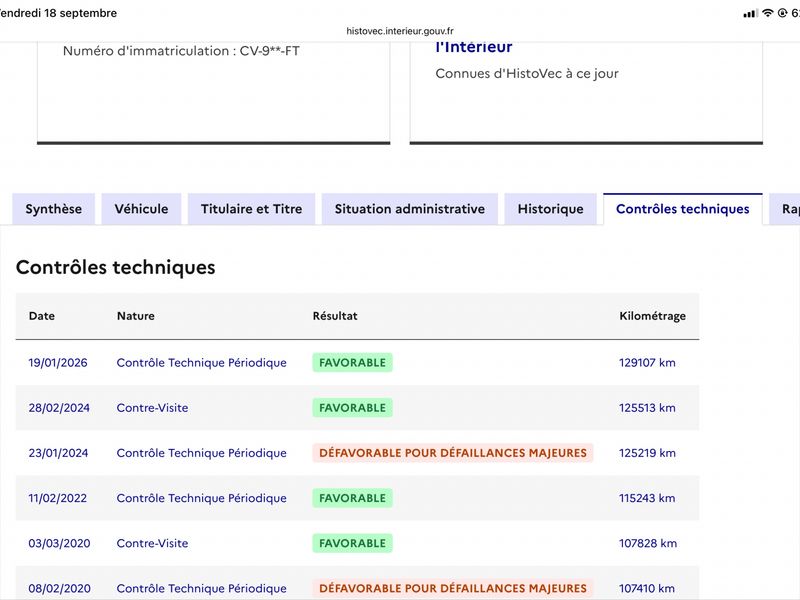Open the partially visible Rapport tab
The height and width of the screenshot is (600, 800).
786,209
